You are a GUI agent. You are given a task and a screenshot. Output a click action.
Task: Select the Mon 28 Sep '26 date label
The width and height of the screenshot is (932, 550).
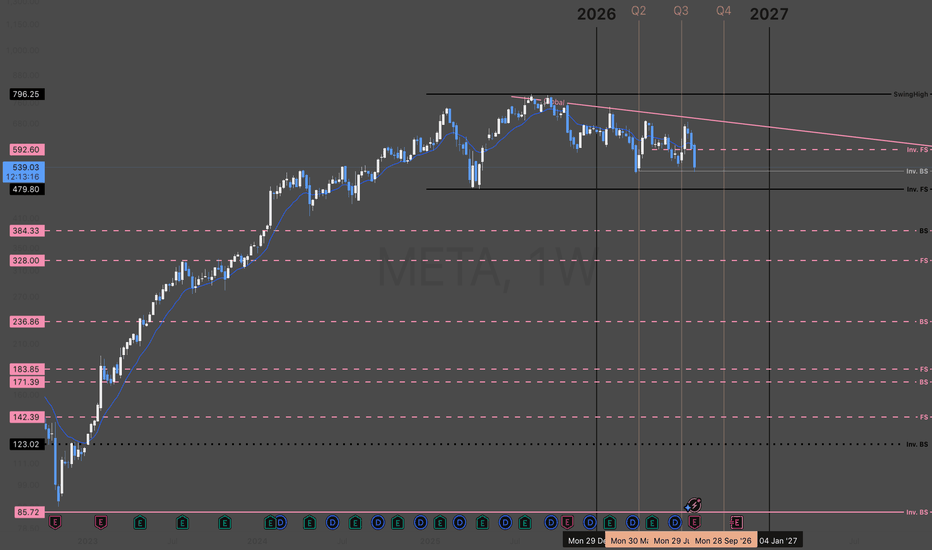tap(723, 540)
